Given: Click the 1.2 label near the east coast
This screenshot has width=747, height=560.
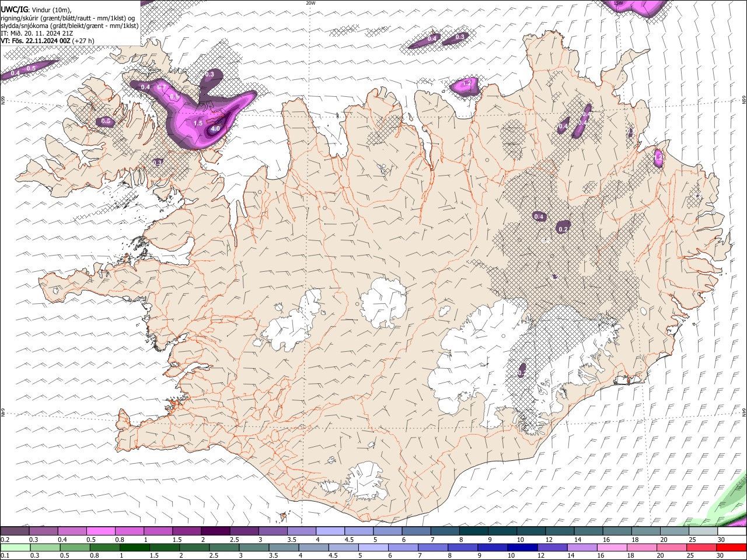Looking at the screenshot, I should point(658,157).
